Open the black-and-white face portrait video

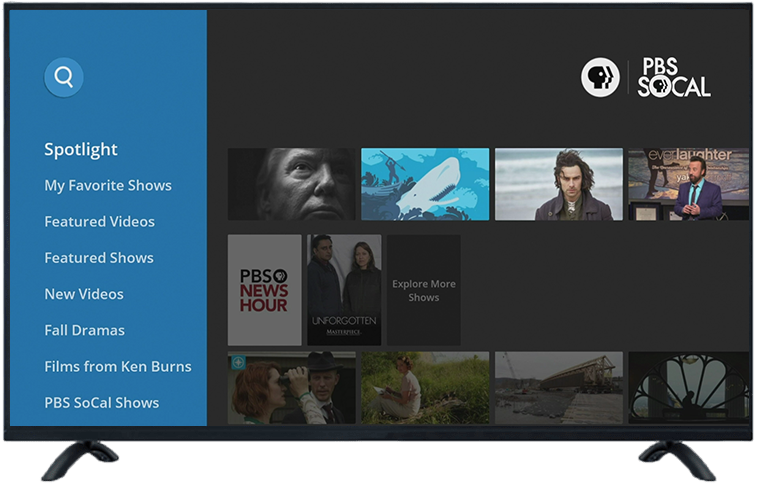click(292, 184)
